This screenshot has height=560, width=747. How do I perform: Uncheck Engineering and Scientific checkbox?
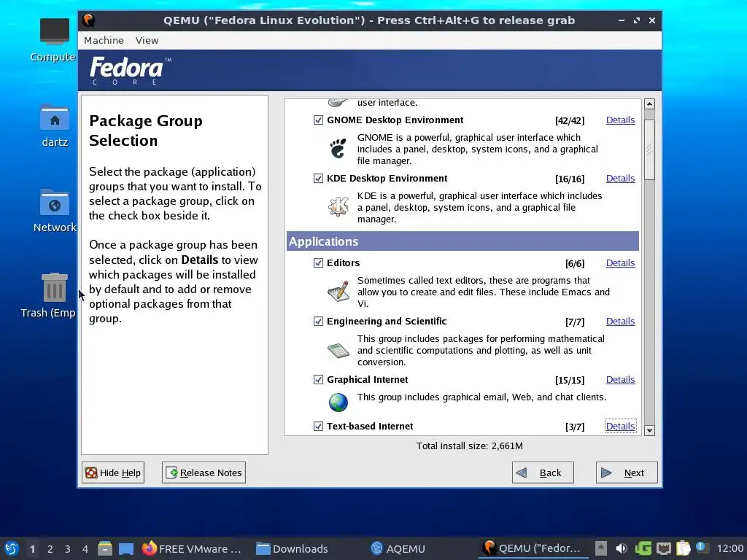(318, 322)
